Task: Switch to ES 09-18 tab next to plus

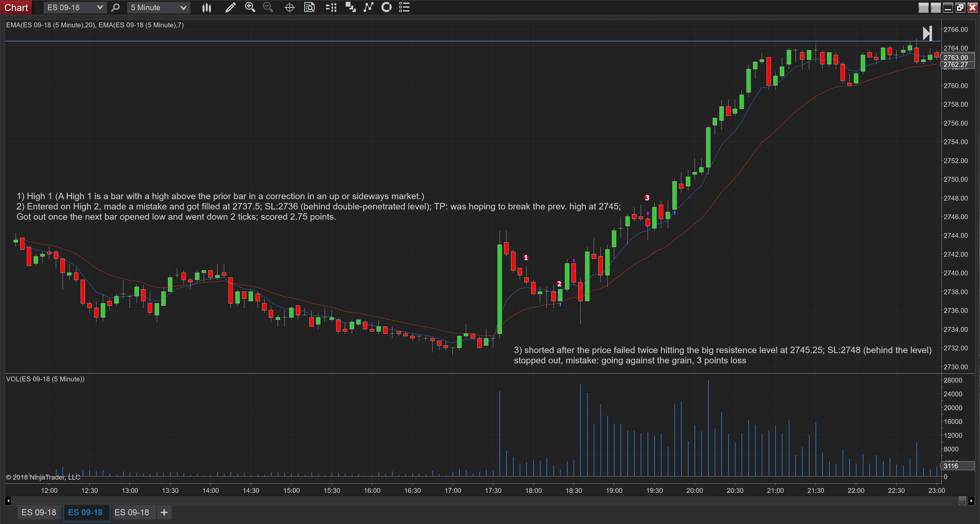Action: pyautogui.click(x=132, y=513)
